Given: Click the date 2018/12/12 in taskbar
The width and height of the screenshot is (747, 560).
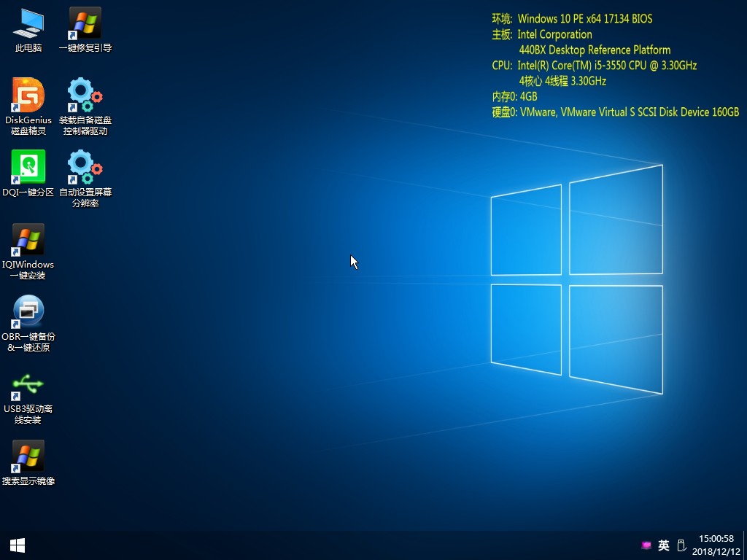Looking at the screenshot, I should pos(716,552).
